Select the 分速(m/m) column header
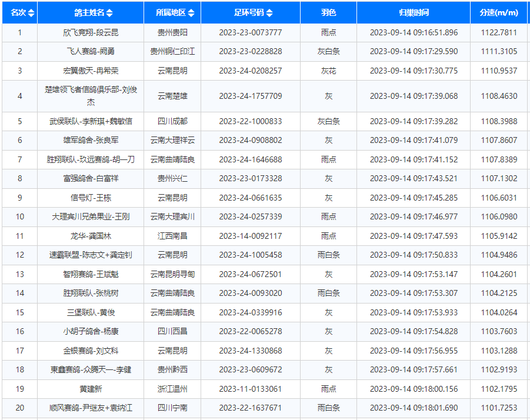 click(x=499, y=12)
